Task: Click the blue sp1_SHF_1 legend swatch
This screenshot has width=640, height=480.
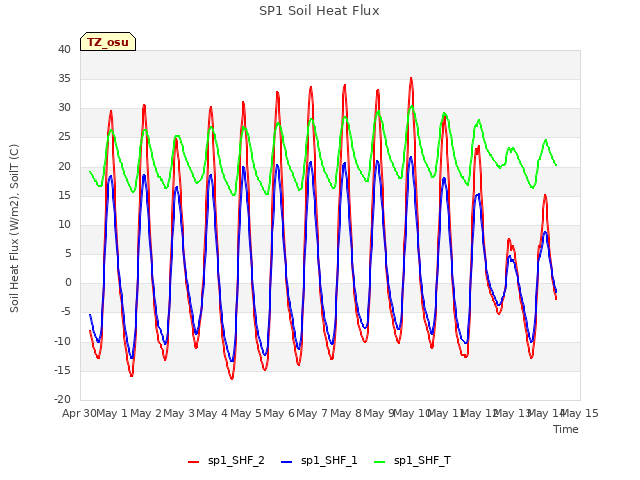Action: point(287,462)
